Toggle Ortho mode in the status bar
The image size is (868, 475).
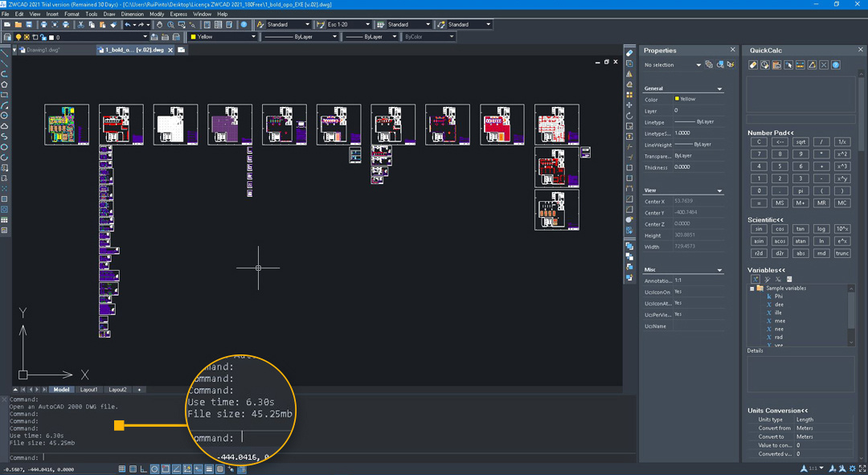pyautogui.click(x=144, y=469)
